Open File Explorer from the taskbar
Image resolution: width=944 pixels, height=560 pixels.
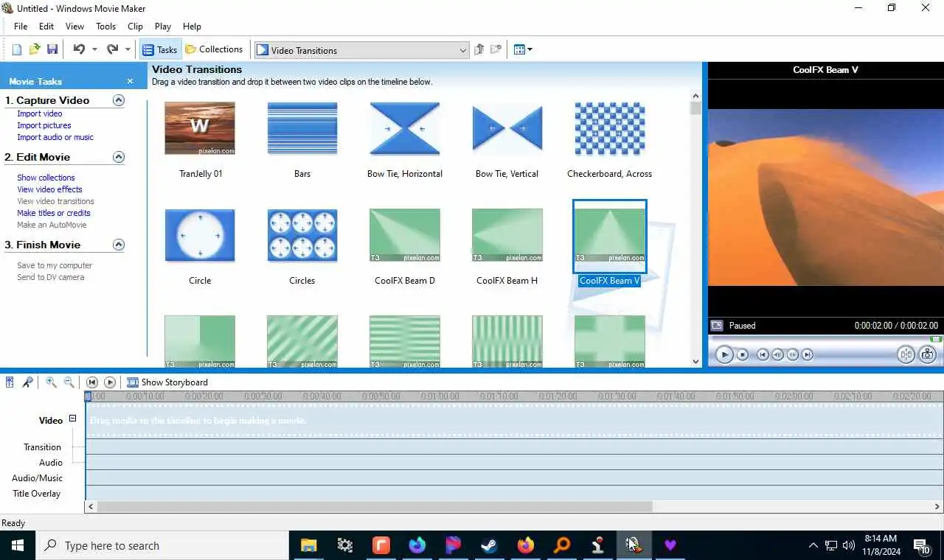(308, 545)
